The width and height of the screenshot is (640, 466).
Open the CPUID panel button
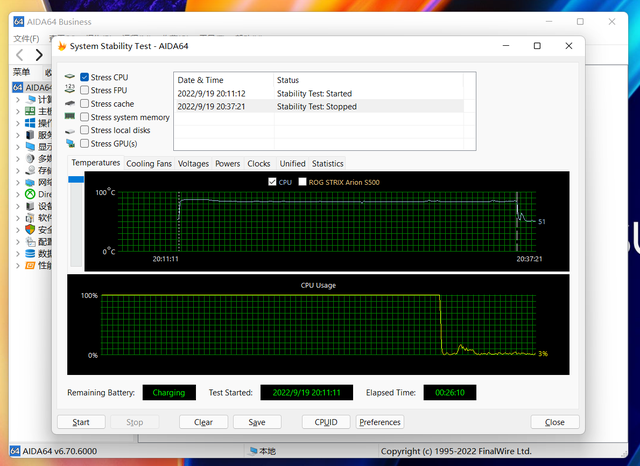coord(326,422)
